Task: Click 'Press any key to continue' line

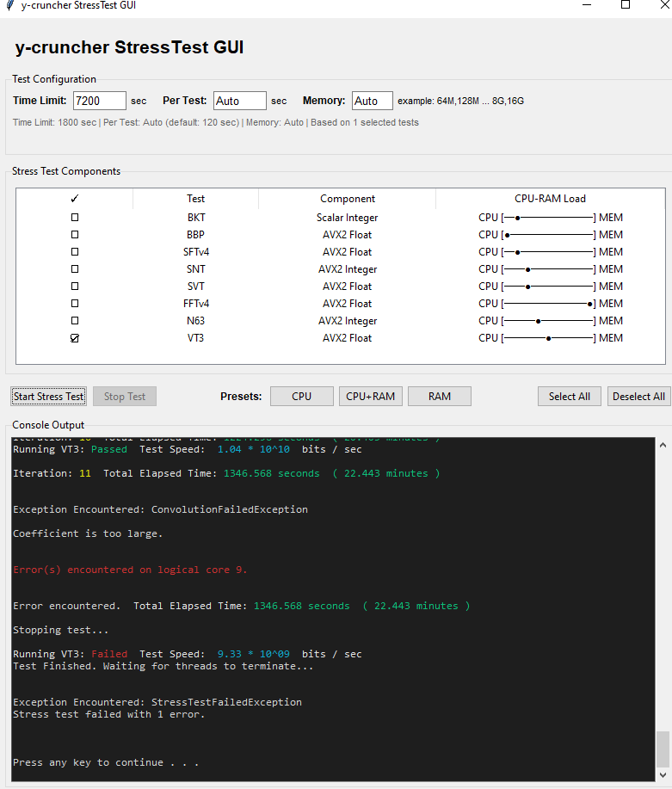Action: [x=106, y=762]
